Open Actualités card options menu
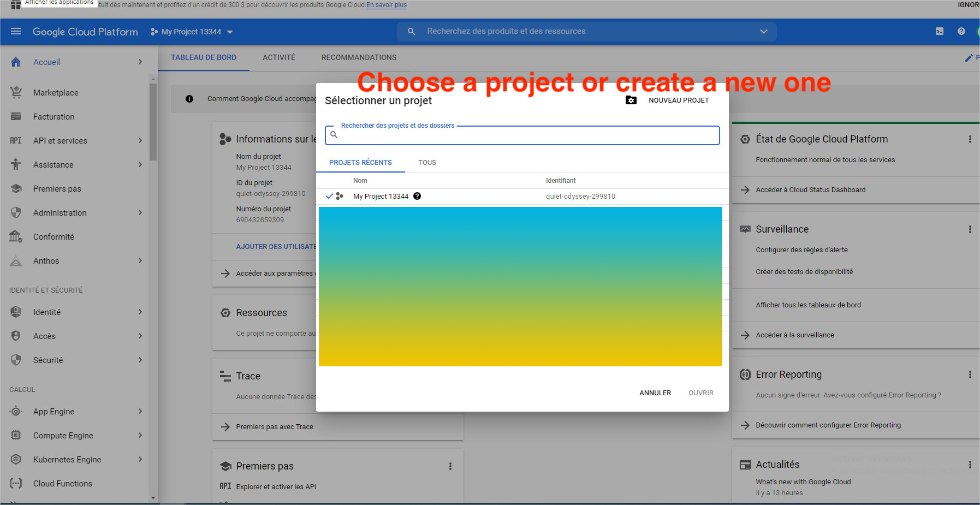 click(970, 465)
